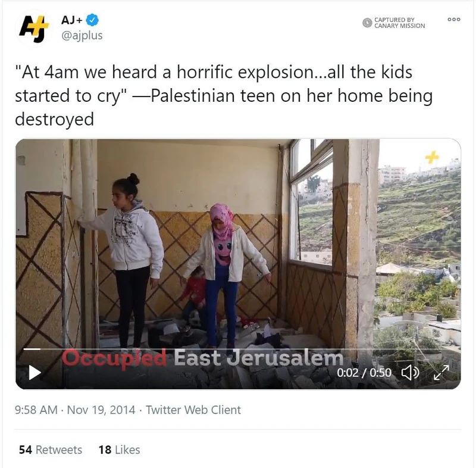Screen dimensions: 476x468
Task: View the 54 Retweets list
Action: (x=51, y=450)
